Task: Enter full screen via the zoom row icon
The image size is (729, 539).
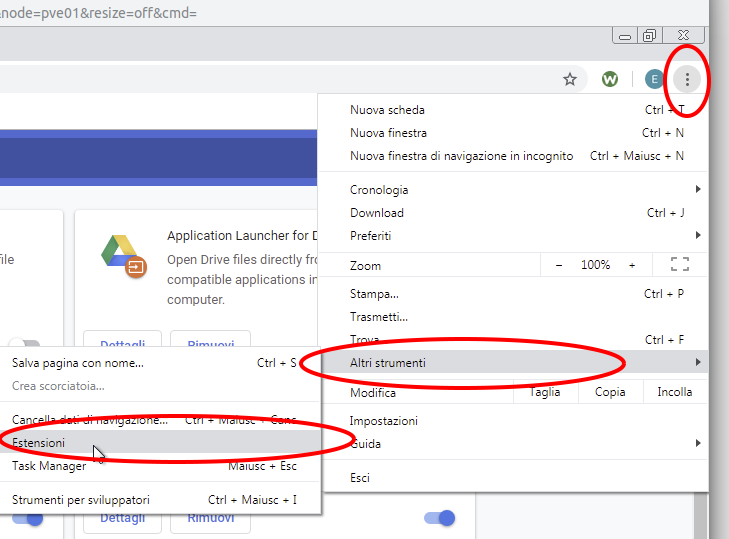Action: click(x=680, y=265)
